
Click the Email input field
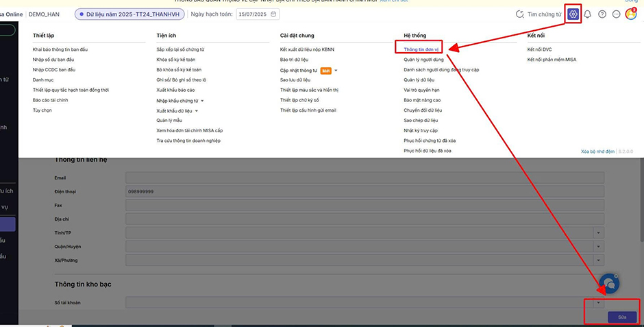(364, 178)
